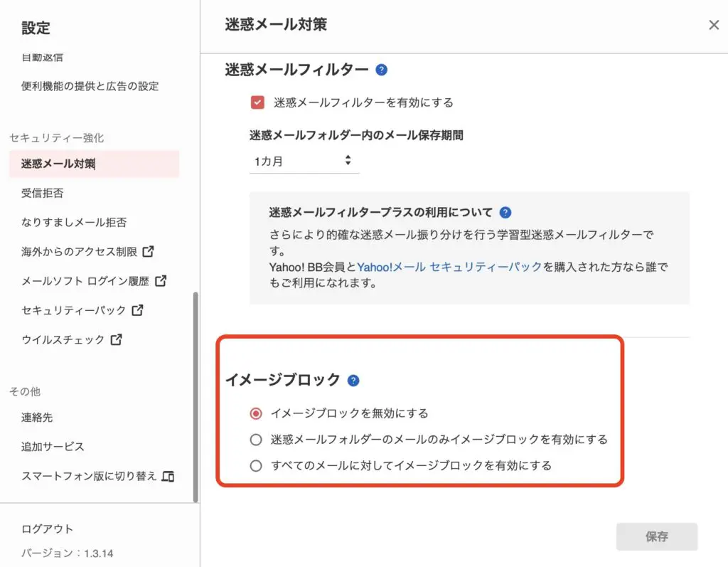Click the settings sidebar scrollbar
This screenshot has height=567, width=728.
point(196,397)
